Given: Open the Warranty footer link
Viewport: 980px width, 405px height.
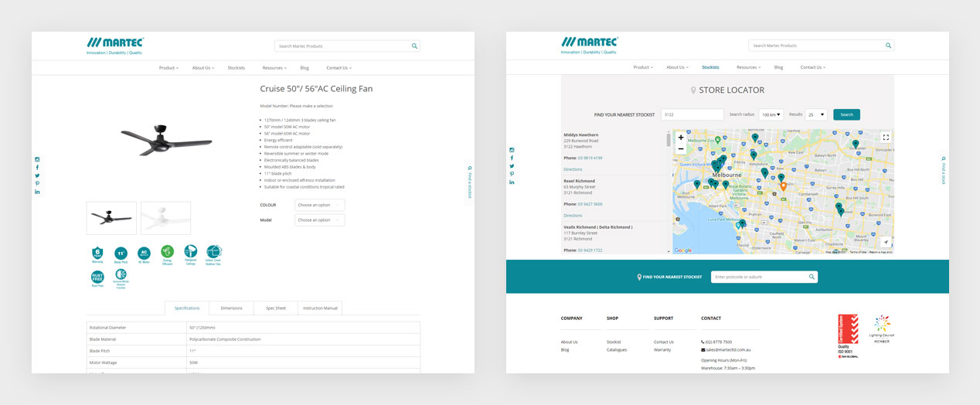Looking at the screenshot, I should (x=662, y=349).
